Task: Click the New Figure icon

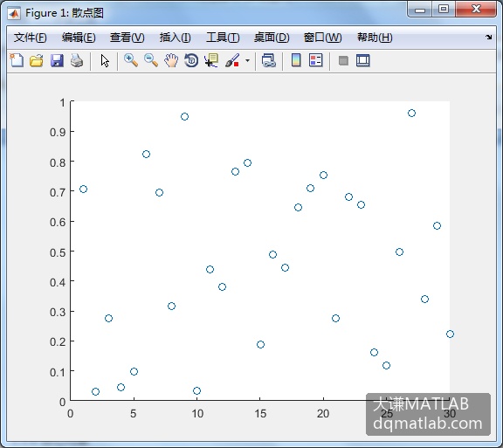Action: tap(17, 60)
